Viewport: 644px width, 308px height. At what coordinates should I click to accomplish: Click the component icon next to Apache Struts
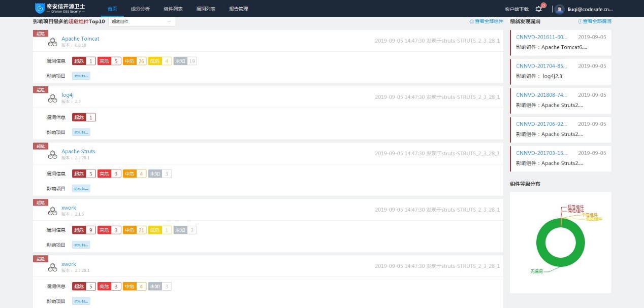pyautogui.click(x=52, y=155)
